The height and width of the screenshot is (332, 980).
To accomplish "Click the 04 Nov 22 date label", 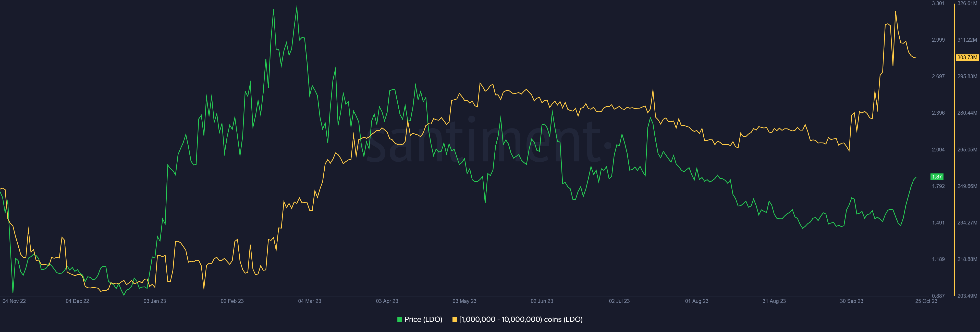I will [14, 301].
